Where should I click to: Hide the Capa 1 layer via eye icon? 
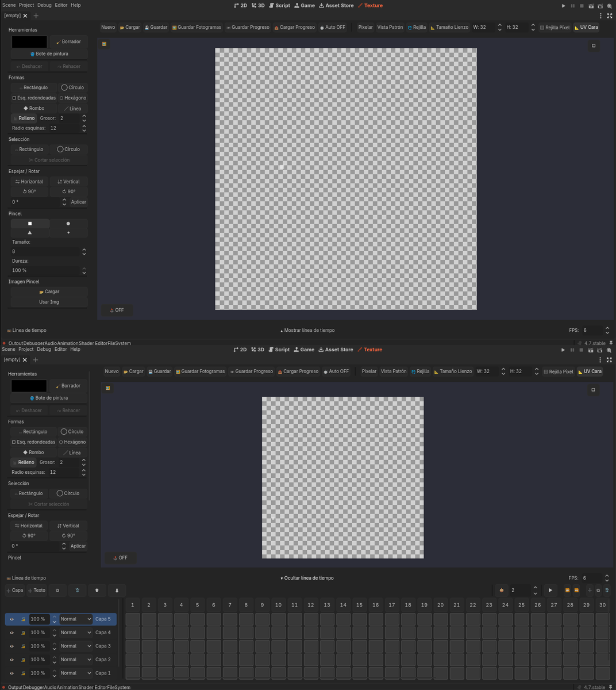11,673
